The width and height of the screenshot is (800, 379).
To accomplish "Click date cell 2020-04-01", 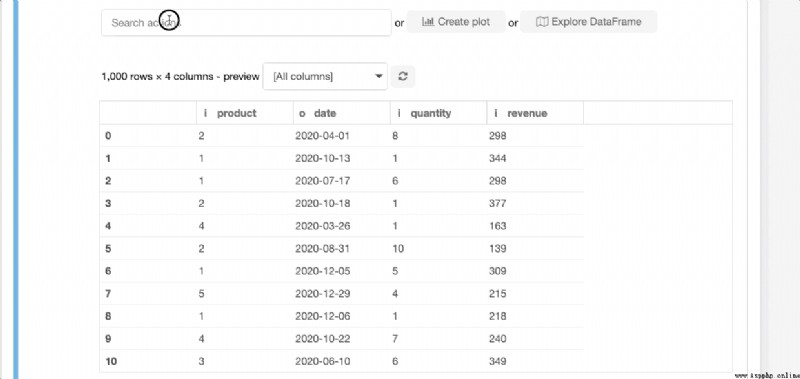I will [322, 136].
